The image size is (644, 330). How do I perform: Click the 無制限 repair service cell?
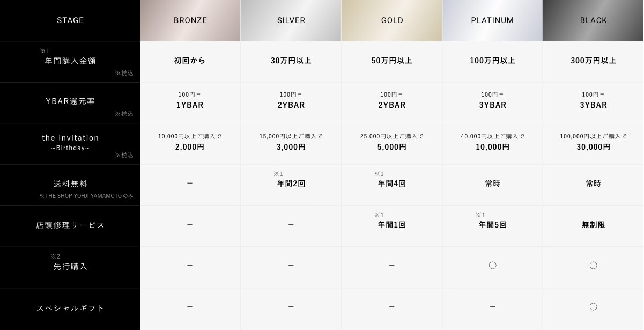click(593, 225)
